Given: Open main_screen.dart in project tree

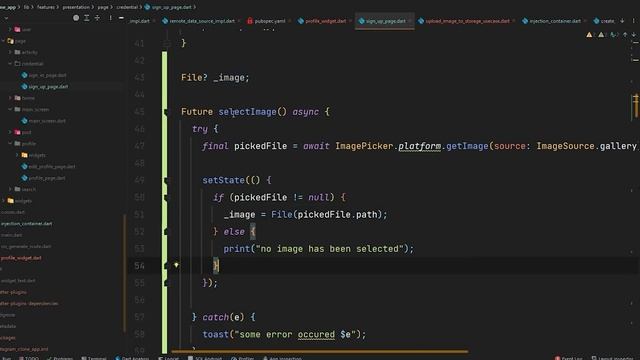Looking at the screenshot, I should click(47, 121).
